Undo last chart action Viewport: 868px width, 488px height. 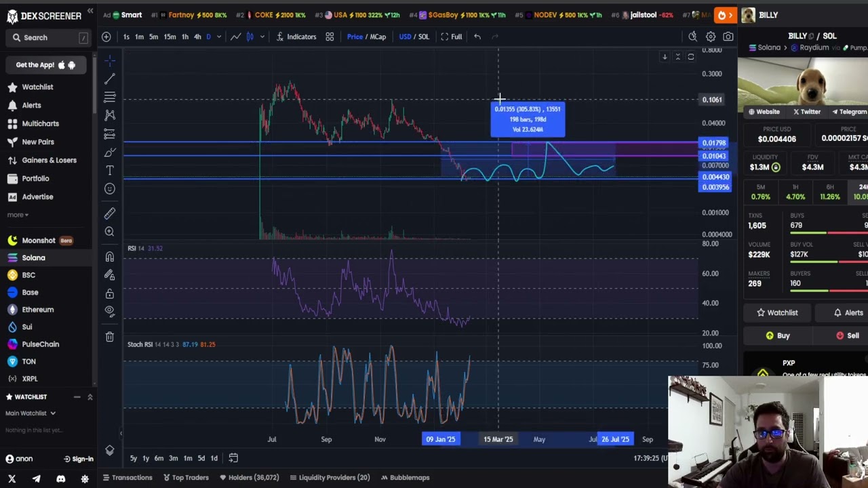(x=477, y=37)
